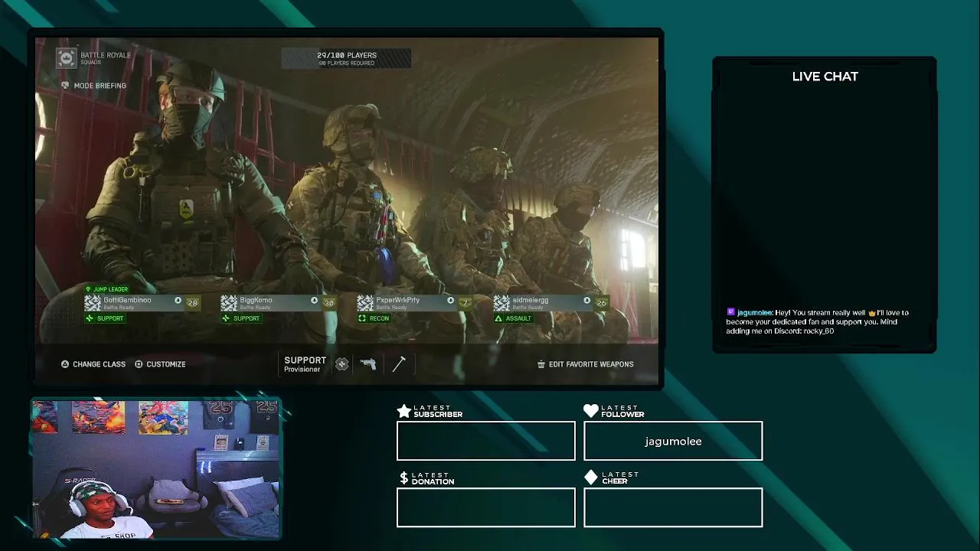Click the 29/100 Players counter
The height and width of the screenshot is (551, 980).
click(x=346, y=58)
